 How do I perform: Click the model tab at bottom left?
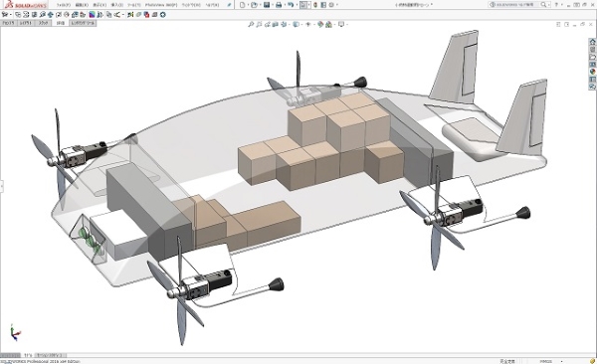[x=28, y=355]
